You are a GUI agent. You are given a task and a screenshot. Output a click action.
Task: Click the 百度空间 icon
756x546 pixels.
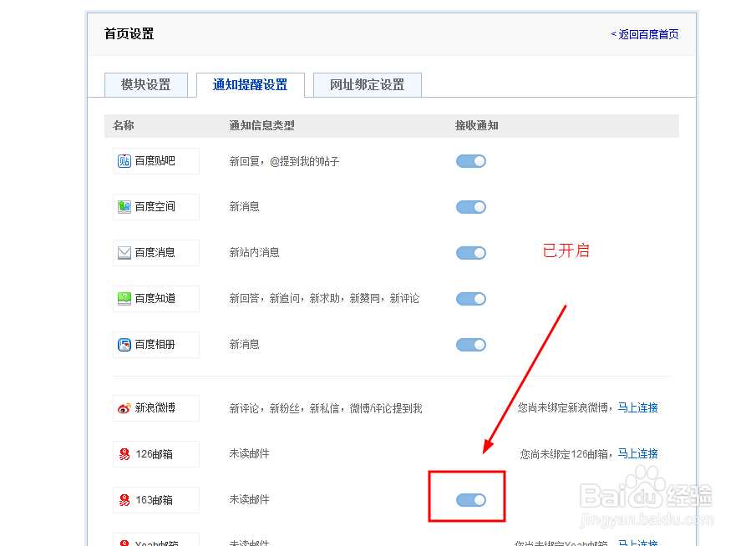[x=124, y=207]
